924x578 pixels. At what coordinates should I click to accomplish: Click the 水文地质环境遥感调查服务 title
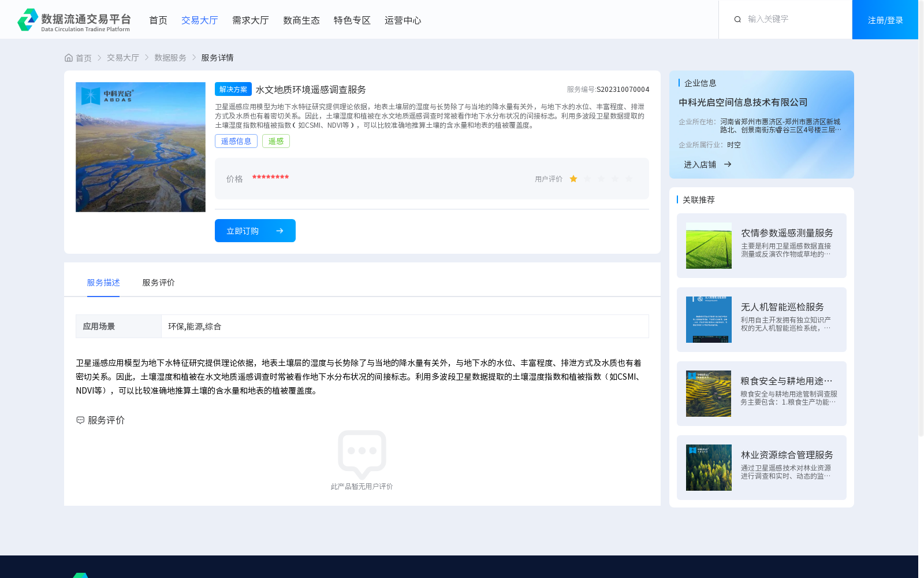pos(311,90)
